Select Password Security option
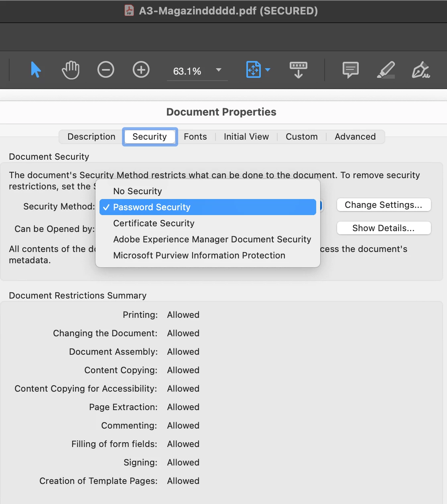This screenshot has height=504, width=447. pyautogui.click(x=208, y=207)
